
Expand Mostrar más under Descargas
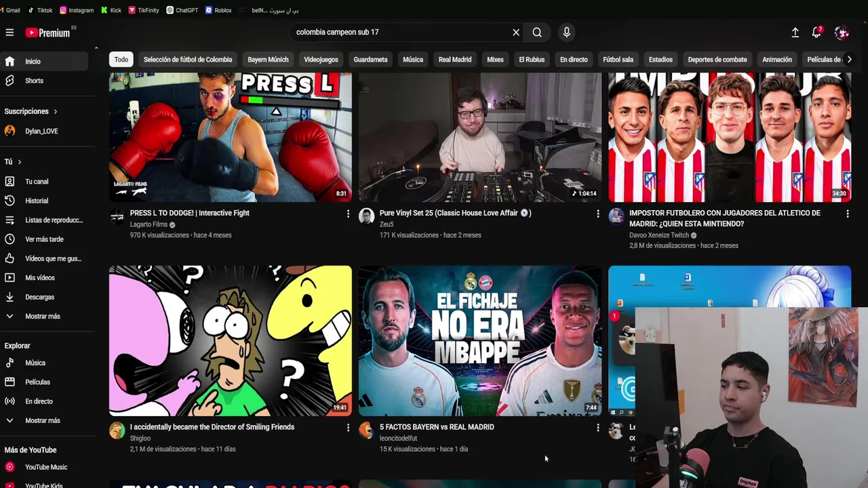coord(44,316)
